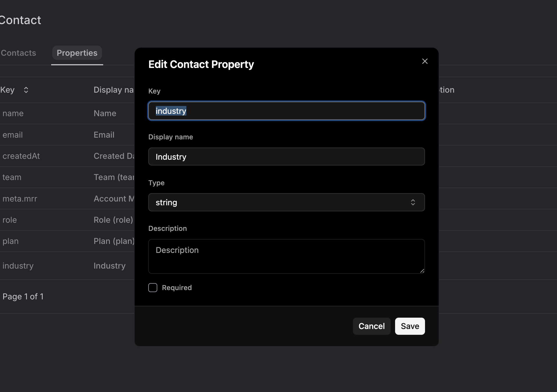Screen dimensions: 557x392
Task: Click the createdAt key in table
Action: 21,156
